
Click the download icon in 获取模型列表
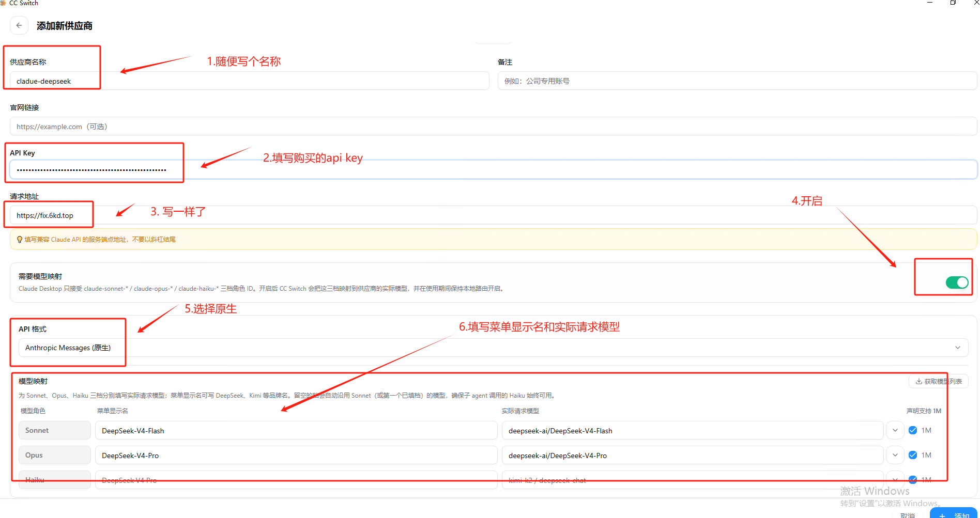click(x=918, y=382)
